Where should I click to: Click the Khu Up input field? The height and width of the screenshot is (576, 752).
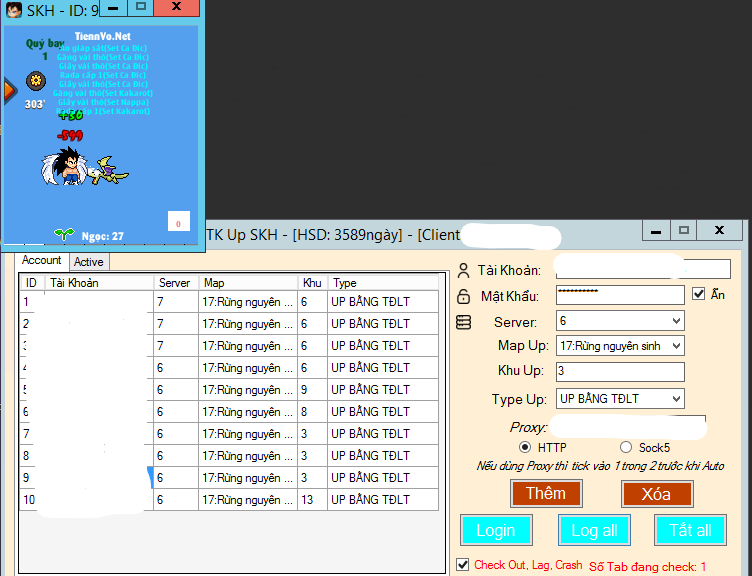click(x=620, y=372)
